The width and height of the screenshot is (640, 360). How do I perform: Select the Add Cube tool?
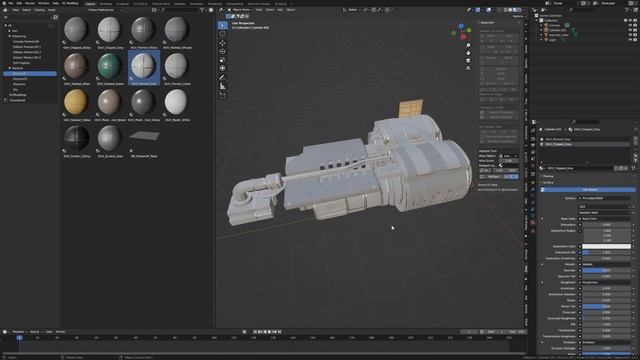(222, 96)
